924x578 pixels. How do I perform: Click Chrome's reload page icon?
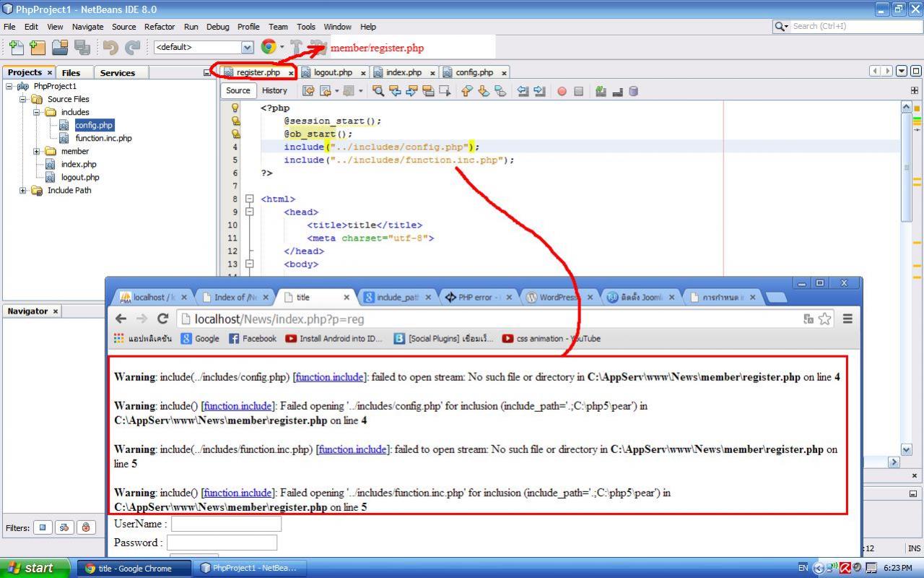coord(163,319)
